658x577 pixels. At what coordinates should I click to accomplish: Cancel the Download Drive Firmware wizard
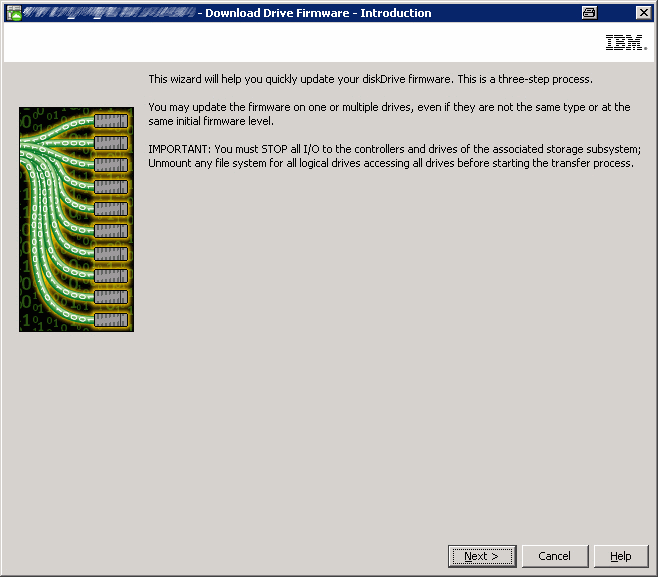554,556
